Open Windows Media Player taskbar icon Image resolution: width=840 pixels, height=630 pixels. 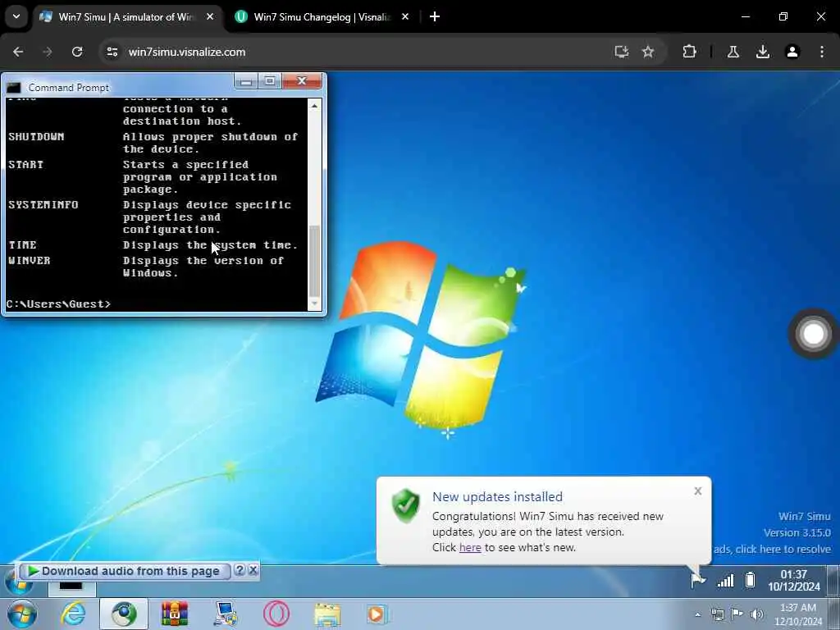coord(377,614)
